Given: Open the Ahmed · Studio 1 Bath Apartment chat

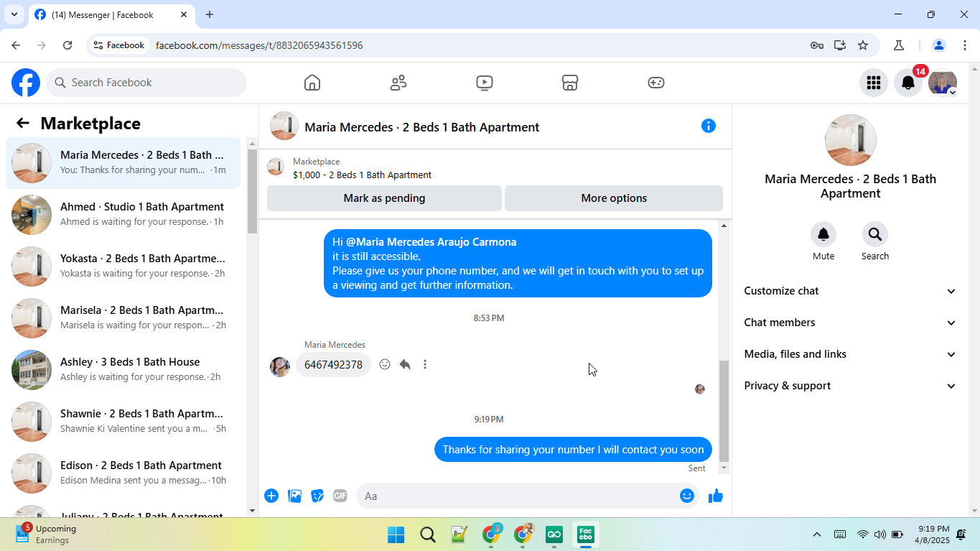Looking at the screenshot, I should tap(123, 215).
